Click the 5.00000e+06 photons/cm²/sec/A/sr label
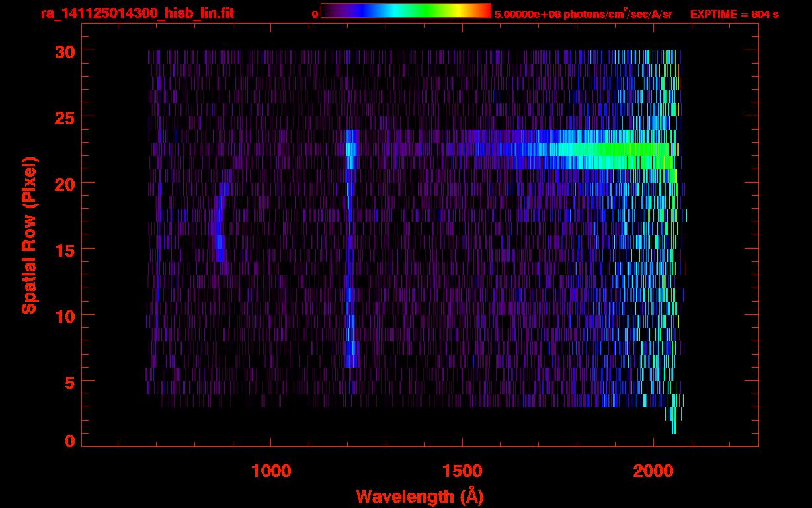Viewport: 812px width, 508px height. 583,13
